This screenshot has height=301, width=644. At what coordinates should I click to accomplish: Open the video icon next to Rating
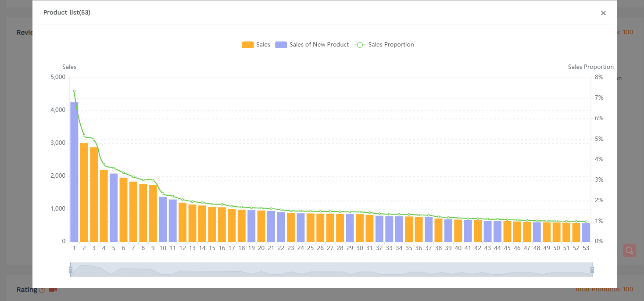click(53, 290)
